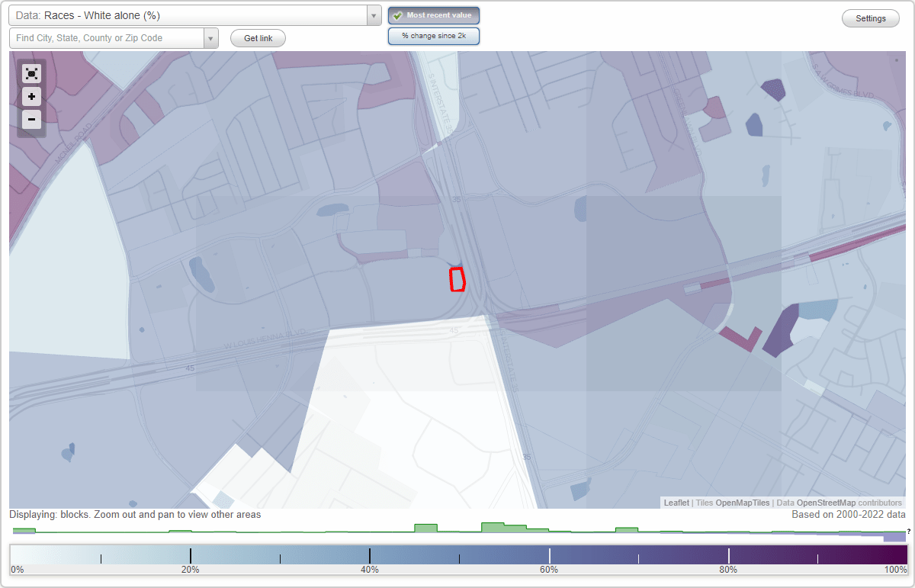Click the W Louis Henna Blvd road label
This screenshot has width=915, height=588.
[264, 339]
